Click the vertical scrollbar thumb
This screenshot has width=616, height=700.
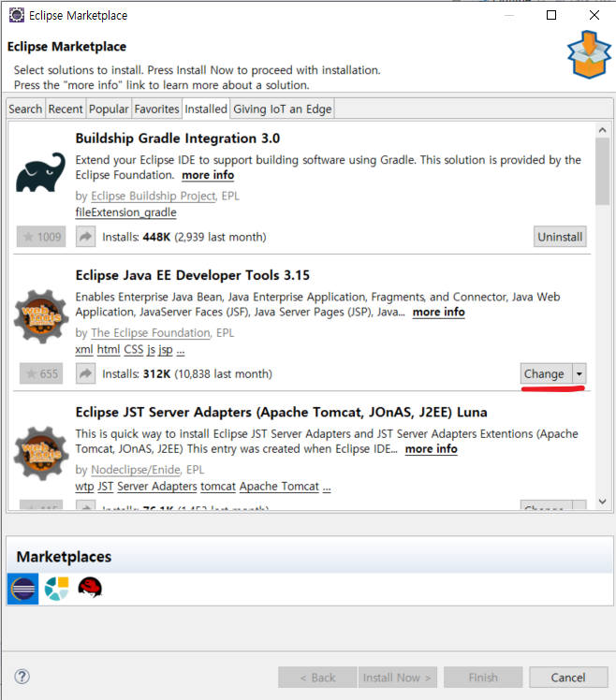coord(602,171)
